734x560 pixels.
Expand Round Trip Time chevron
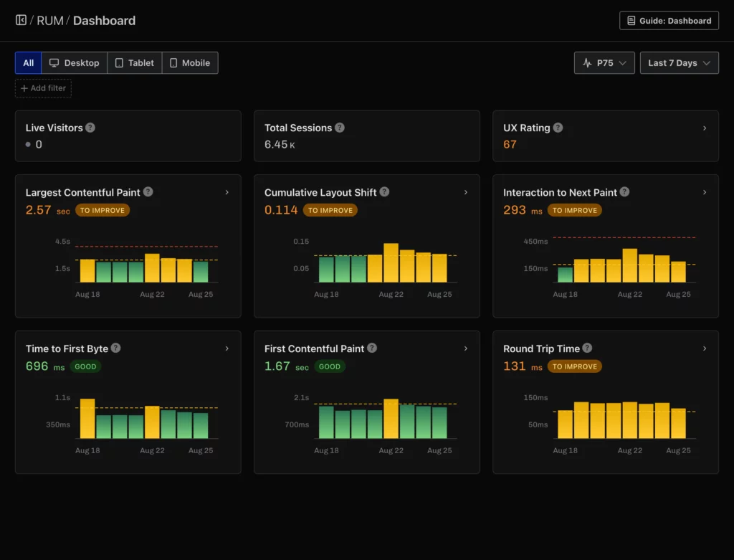pyautogui.click(x=705, y=348)
